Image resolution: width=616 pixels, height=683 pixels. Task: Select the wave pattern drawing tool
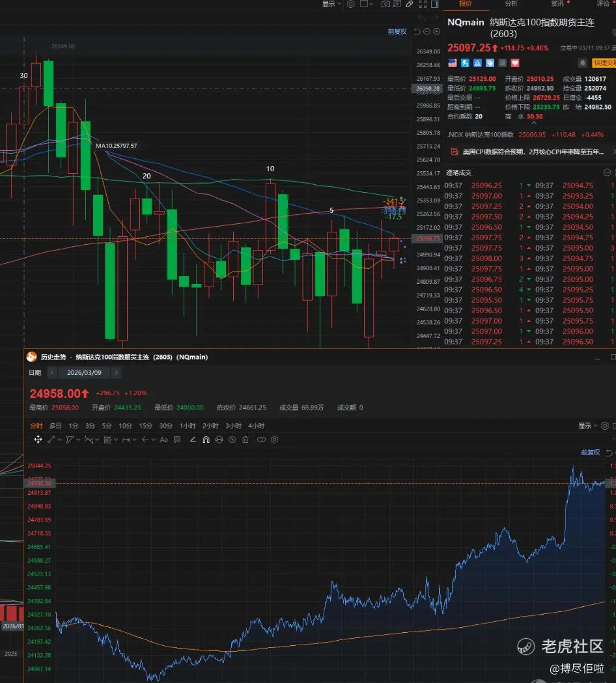pos(89,439)
